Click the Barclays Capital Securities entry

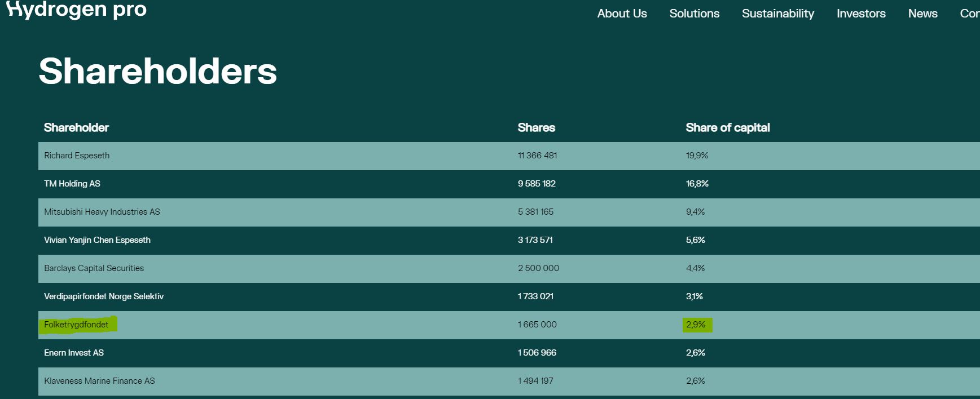click(x=94, y=268)
